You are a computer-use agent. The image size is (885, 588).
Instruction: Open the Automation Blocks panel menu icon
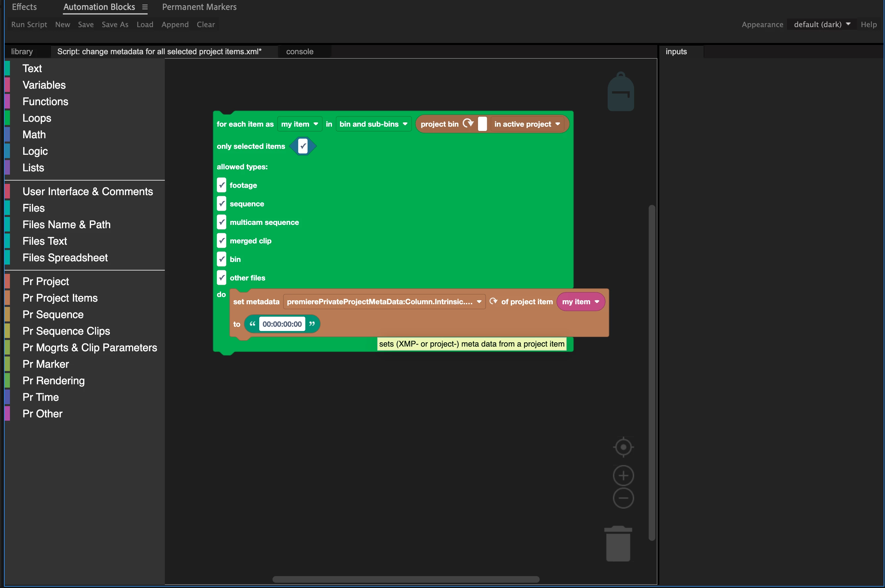145,7
